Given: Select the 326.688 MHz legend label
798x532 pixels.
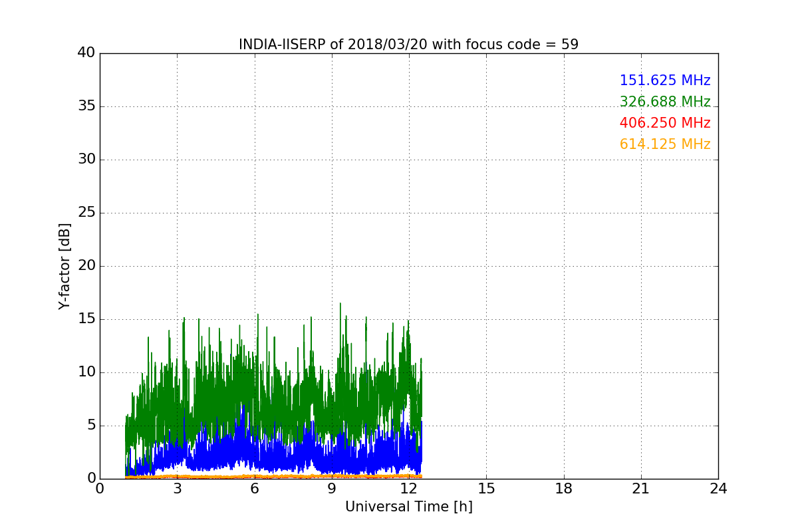Looking at the screenshot, I should pos(665,102).
